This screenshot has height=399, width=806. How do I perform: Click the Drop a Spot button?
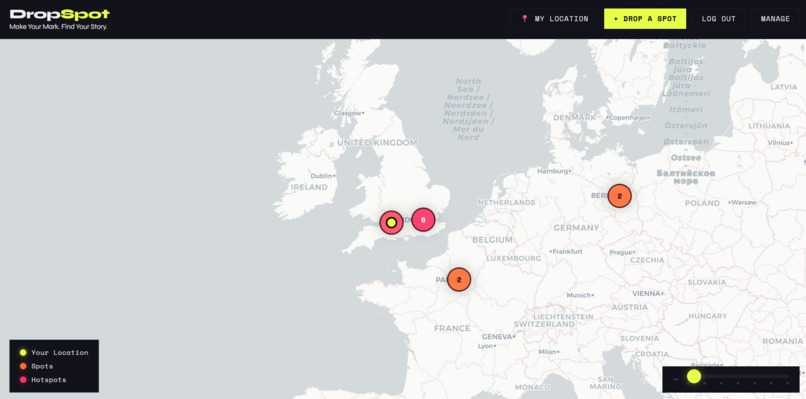pyautogui.click(x=645, y=19)
